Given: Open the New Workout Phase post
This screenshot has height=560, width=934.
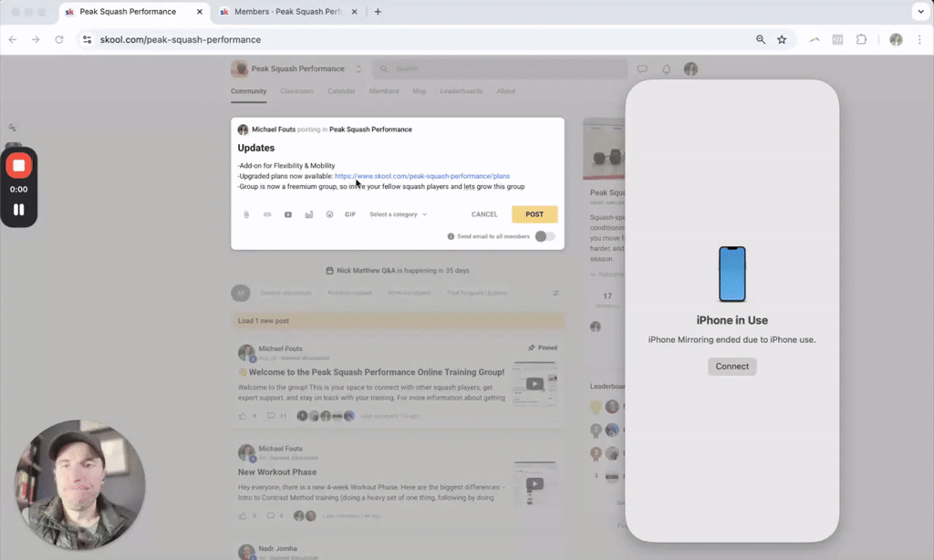Looking at the screenshot, I should [x=277, y=472].
